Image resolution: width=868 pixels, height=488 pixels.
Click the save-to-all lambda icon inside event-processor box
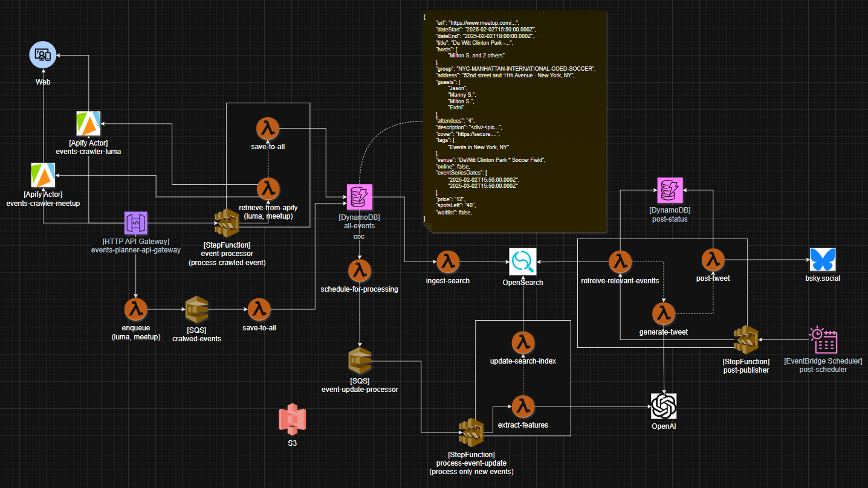(267, 128)
